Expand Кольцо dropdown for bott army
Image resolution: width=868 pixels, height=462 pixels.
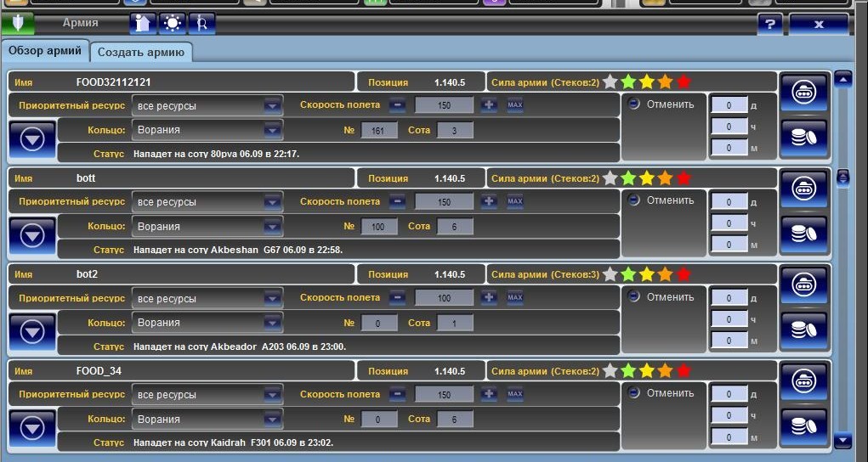pyautogui.click(x=271, y=227)
